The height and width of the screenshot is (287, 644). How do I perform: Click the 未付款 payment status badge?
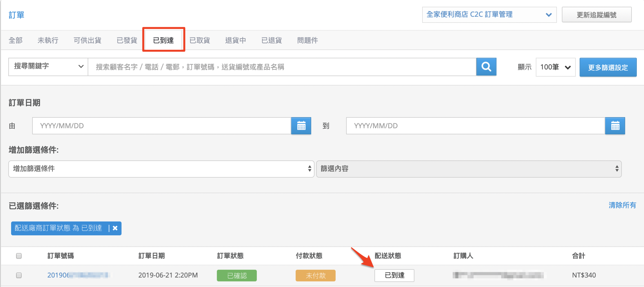316,275
